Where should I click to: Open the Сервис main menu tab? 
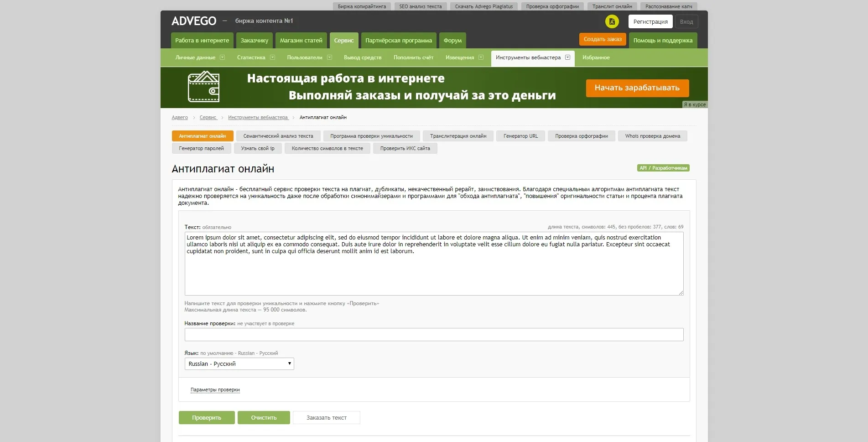tap(344, 40)
